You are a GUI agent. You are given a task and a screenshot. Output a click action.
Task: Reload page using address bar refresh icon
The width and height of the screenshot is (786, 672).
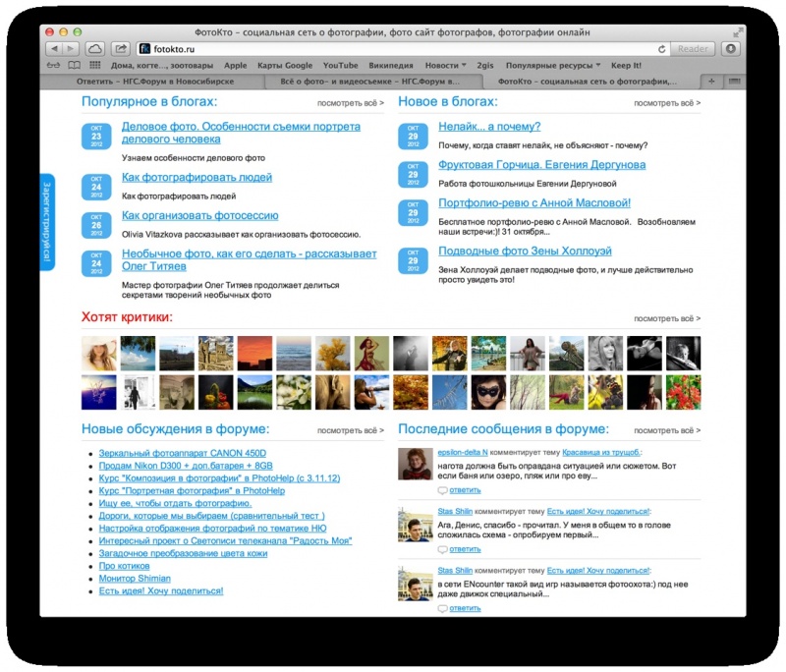click(x=661, y=48)
